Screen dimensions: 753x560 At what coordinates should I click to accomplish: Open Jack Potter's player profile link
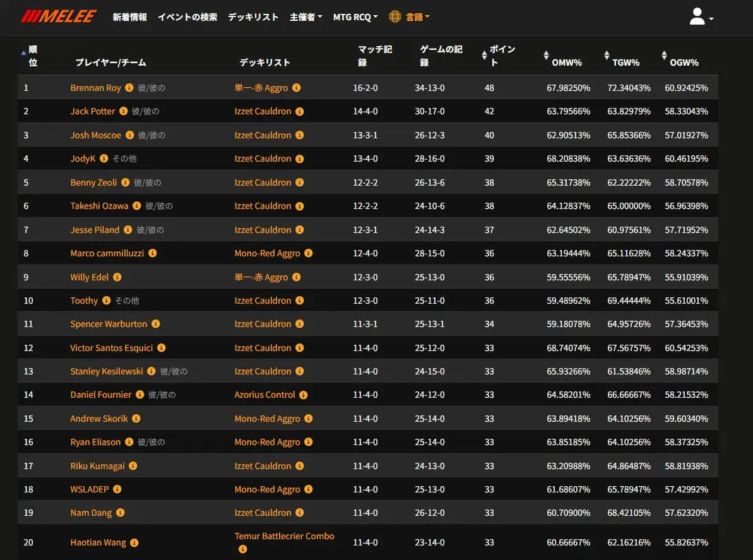[93, 111]
